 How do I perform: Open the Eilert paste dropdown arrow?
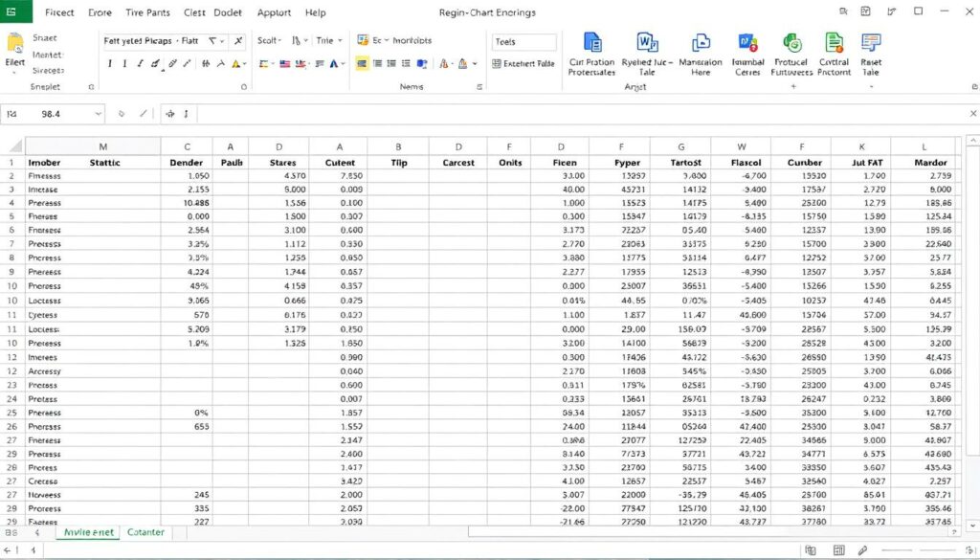click(15, 72)
